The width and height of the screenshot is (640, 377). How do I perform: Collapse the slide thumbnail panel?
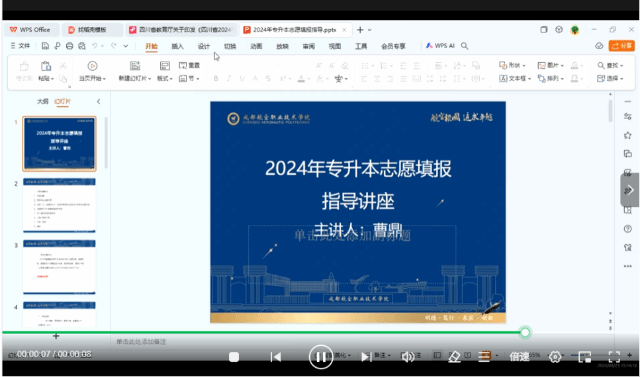[98, 101]
